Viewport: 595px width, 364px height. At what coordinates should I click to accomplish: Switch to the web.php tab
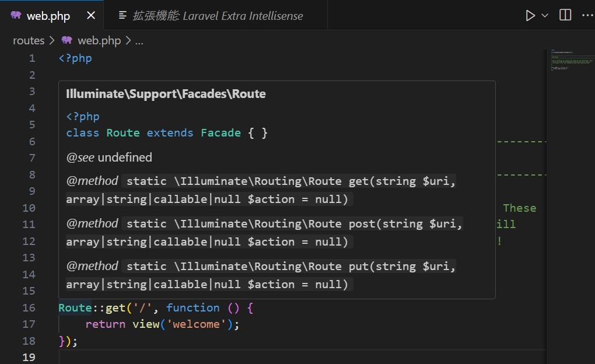(48, 16)
